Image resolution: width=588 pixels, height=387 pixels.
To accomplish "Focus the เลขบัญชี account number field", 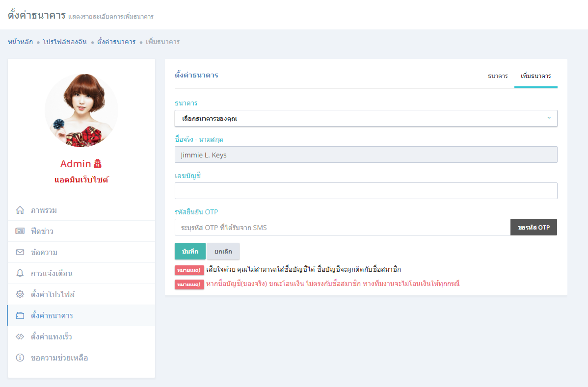I will coord(366,191).
